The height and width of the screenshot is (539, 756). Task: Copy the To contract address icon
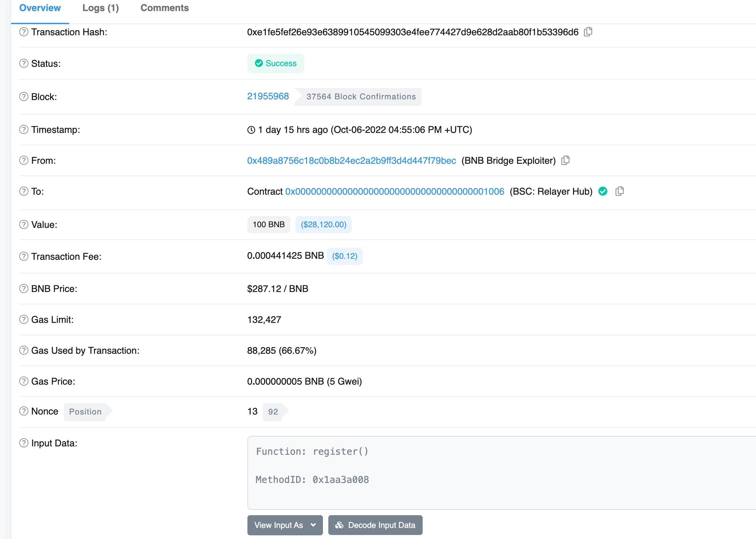point(619,191)
